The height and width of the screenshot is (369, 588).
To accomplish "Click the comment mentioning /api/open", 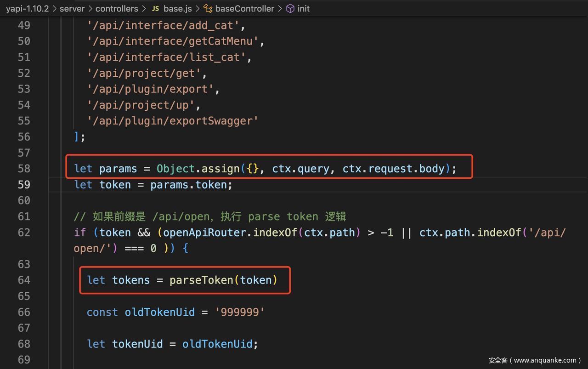I will 209,216.
